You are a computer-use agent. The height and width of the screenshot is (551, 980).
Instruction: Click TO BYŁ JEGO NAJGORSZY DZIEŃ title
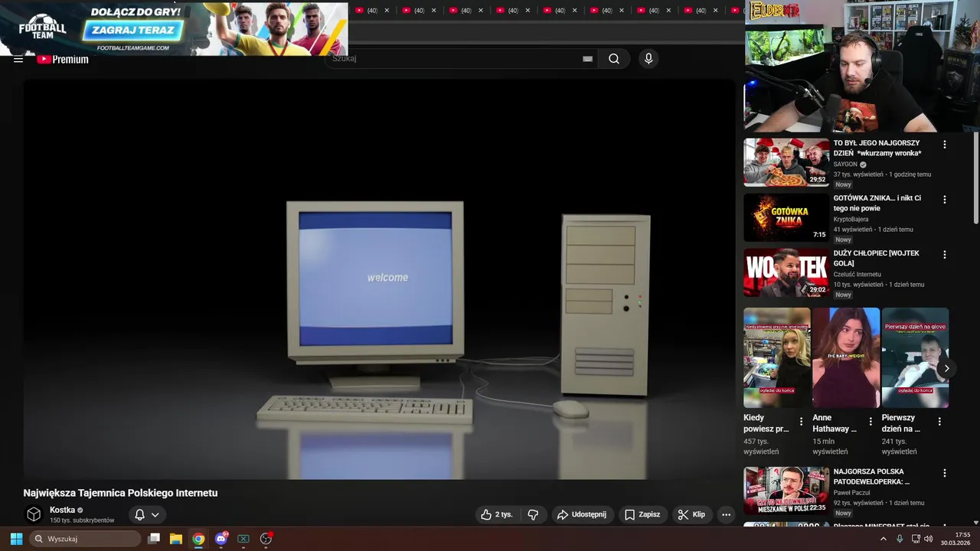click(x=877, y=148)
